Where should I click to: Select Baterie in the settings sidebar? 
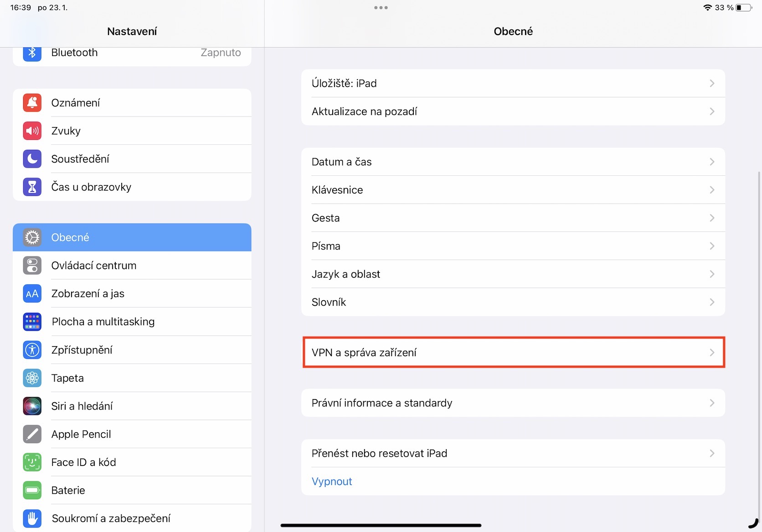68,491
